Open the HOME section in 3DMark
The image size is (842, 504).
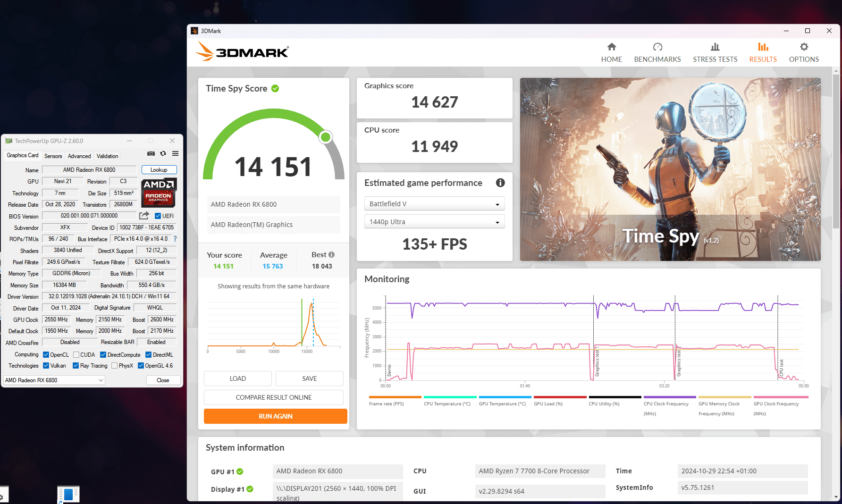[611, 52]
